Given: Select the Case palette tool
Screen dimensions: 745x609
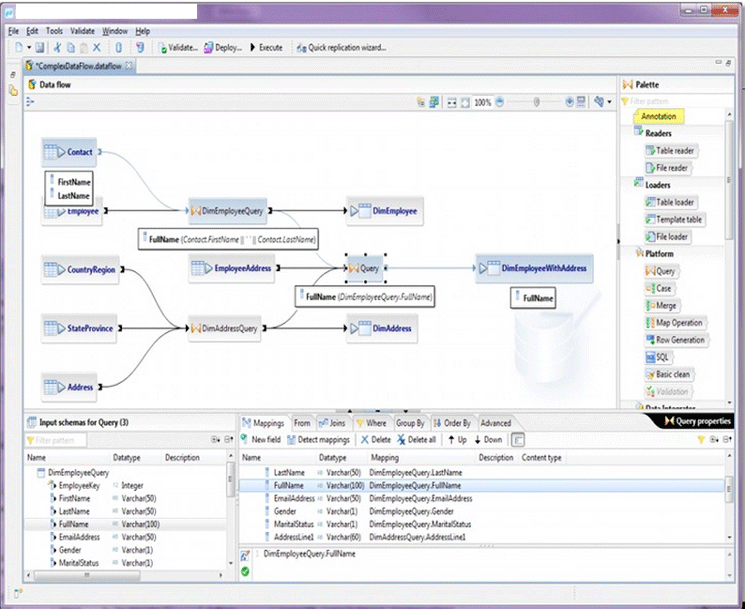Looking at the screenshot, I should click(x=659, y=288).
